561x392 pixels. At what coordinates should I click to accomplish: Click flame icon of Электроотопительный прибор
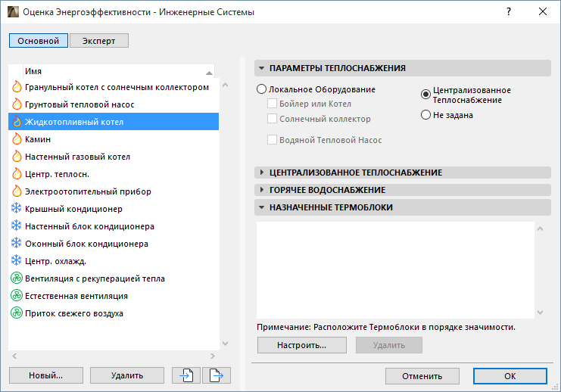coord(17,191)
